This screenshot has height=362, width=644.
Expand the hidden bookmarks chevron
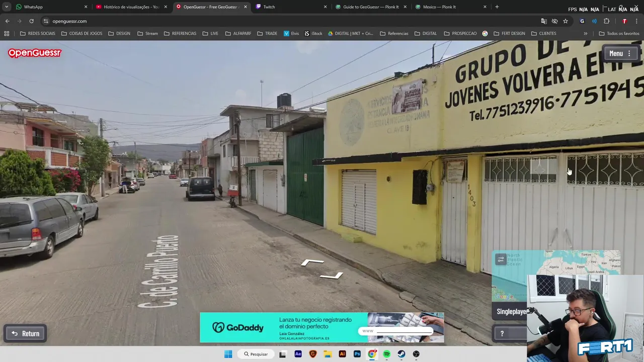(585, 33)
